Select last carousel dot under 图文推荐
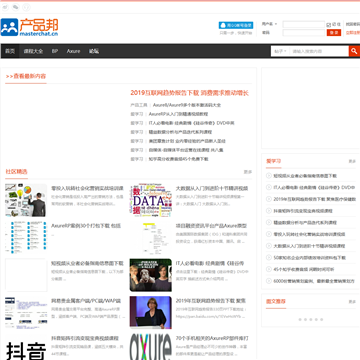The image size is (360, 360). (322, 319)
